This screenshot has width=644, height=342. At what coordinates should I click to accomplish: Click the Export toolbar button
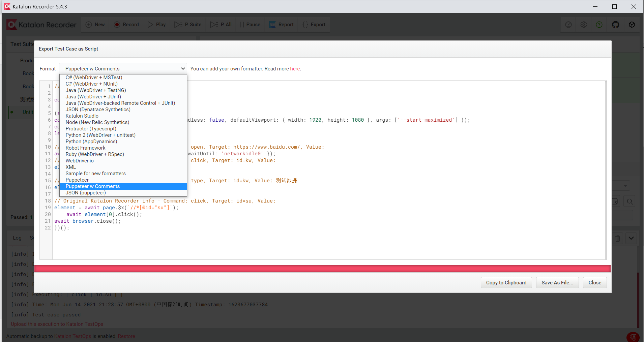pyautogui.click(x=314, y=25)
